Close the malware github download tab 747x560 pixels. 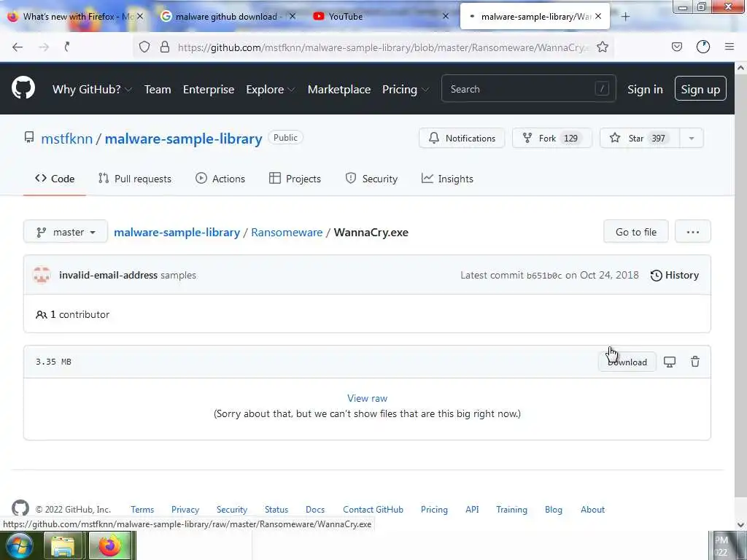click(x=293, y=16)
